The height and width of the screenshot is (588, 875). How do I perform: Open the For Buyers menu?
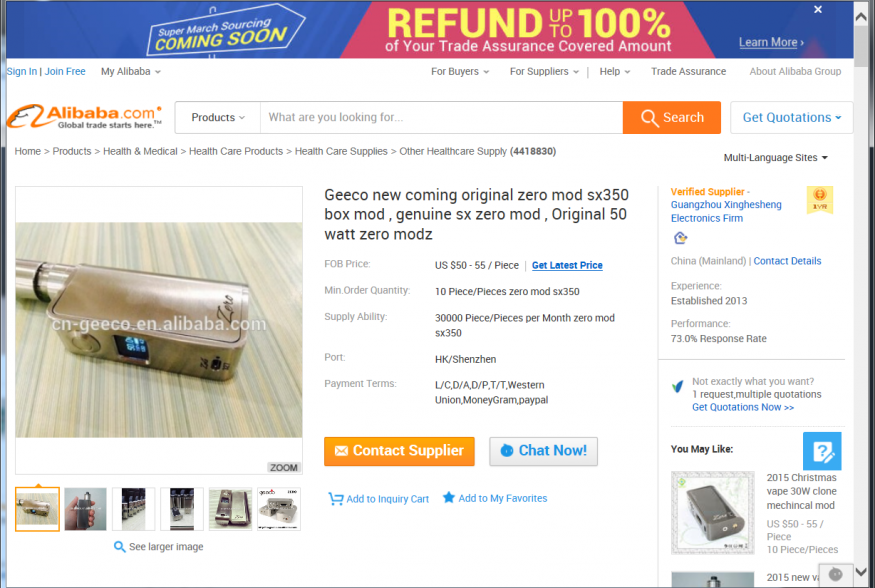tap(460, 71)
